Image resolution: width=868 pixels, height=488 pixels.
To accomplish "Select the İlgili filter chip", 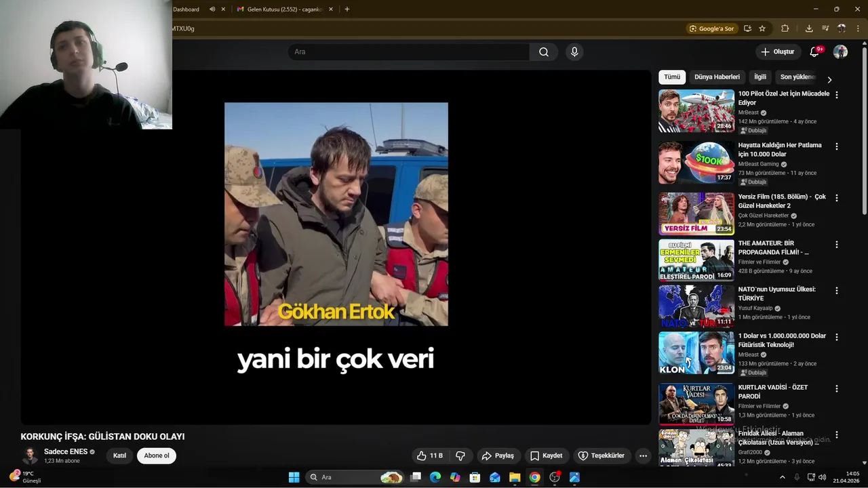I will [x=760, y=77].
